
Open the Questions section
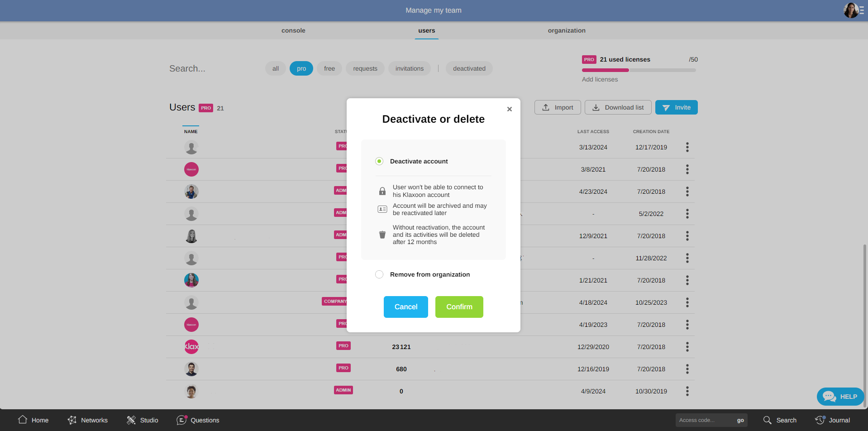tap(198, 420)
